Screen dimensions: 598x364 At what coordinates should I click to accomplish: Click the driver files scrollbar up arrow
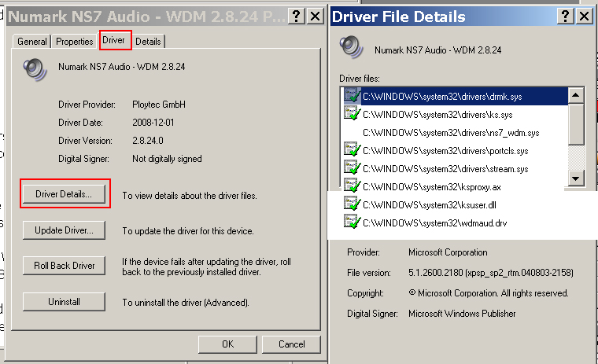tap(575, 95)
